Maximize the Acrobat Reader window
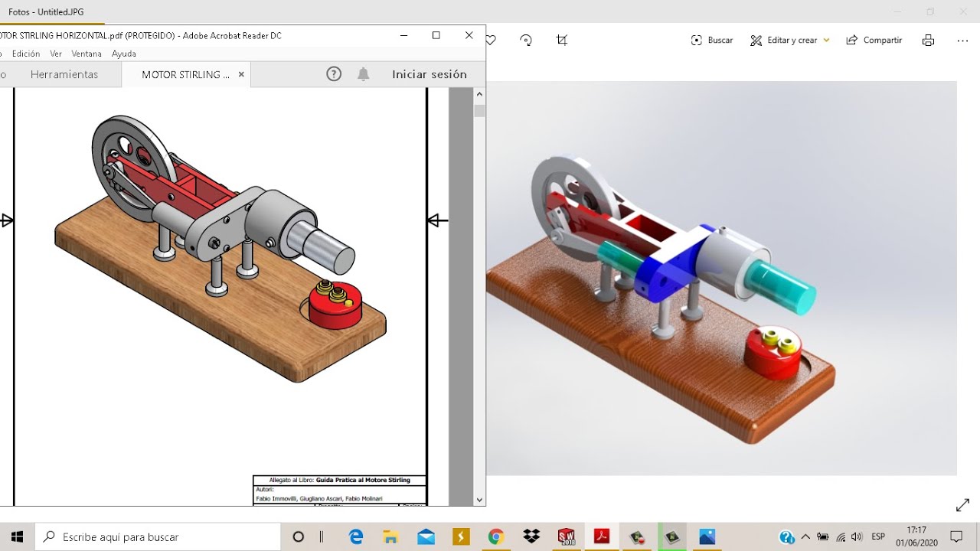This screenshot has width=980, height=551. 436,35
